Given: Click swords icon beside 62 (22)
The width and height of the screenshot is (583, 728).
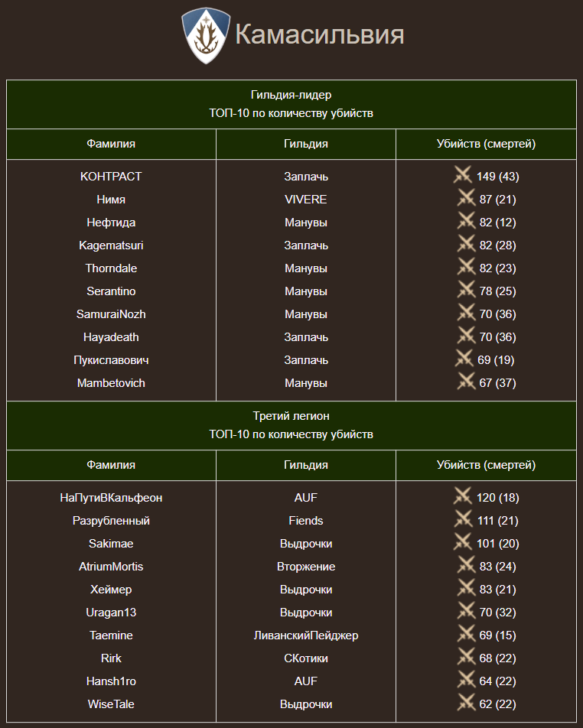Looking at the screenshot, I should (x=466, y=703).
